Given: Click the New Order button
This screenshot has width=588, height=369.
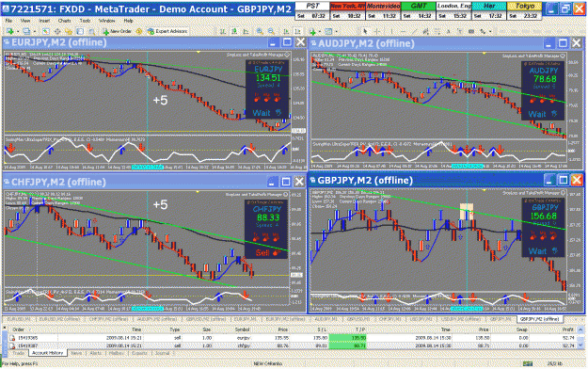Looking at the screenshot, I should pyautogui.click(x=117, y=31).
